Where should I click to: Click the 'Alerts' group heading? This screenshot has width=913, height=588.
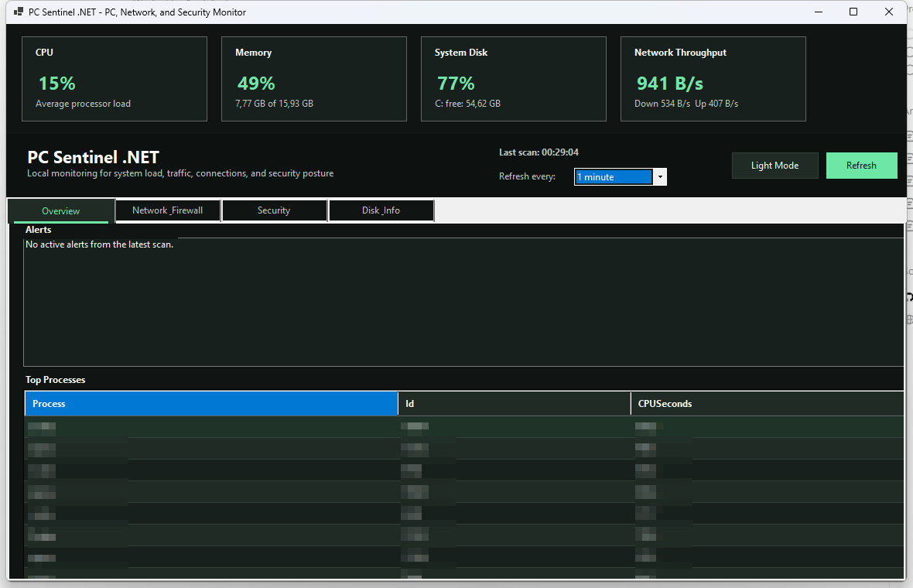point(39,229)
